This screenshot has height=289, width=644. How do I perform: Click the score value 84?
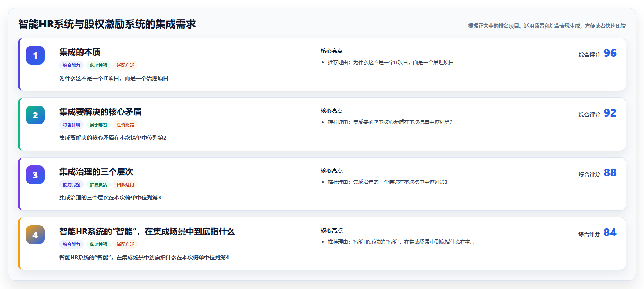coord(610,233)
